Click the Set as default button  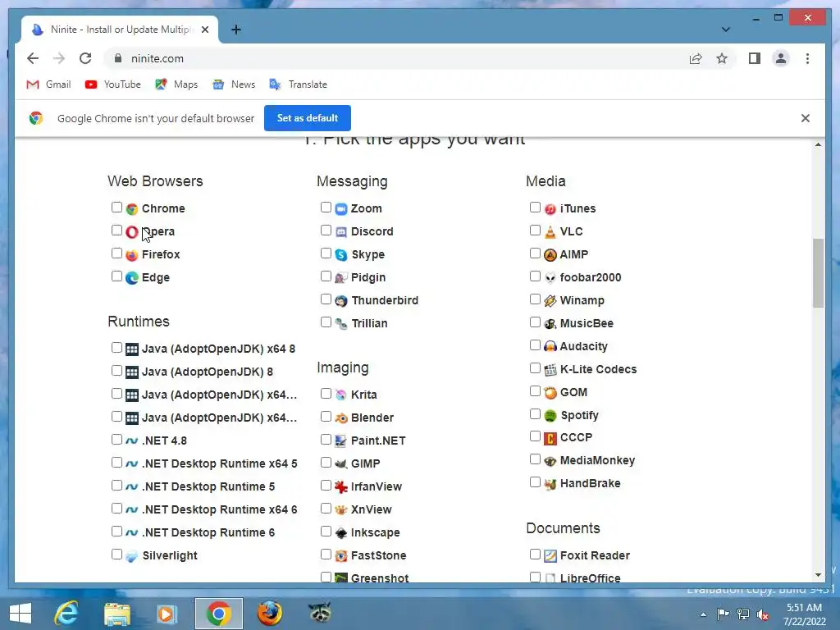pyautogui.click(x=308, y=118)
